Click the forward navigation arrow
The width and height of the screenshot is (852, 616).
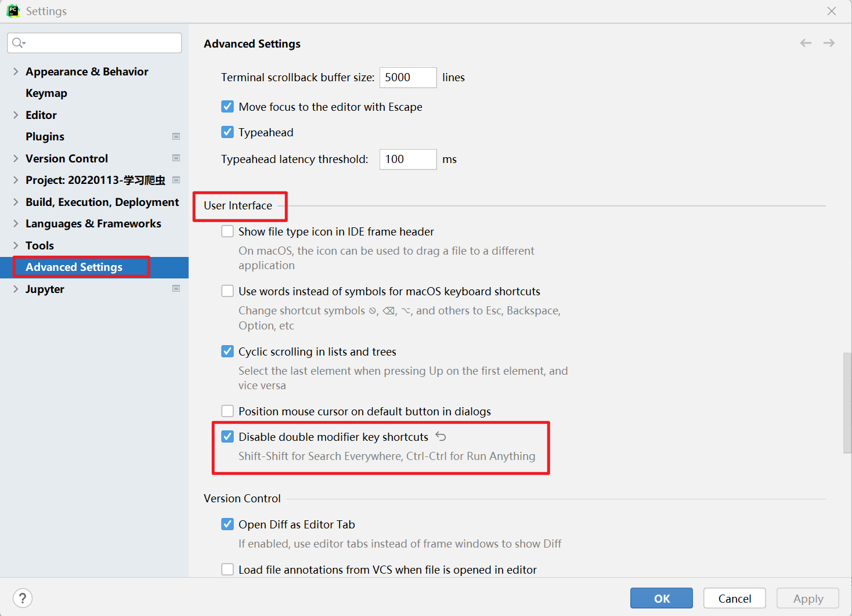tap(829, 42)
